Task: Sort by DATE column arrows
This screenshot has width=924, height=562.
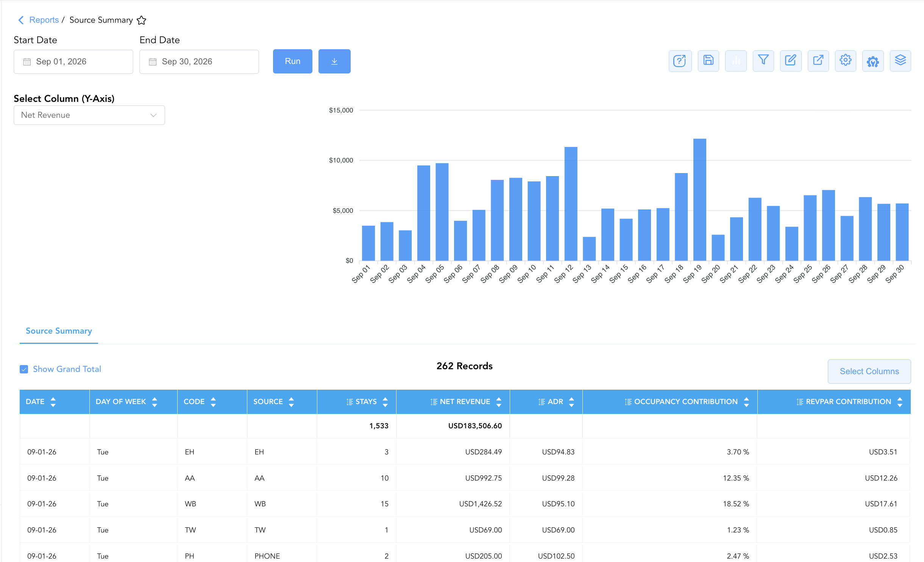Action: 53,402
